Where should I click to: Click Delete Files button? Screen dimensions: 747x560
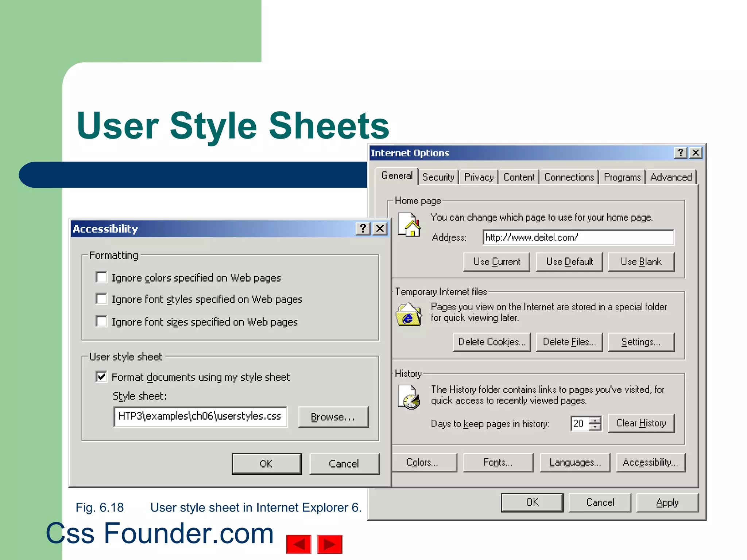pos(569,342)
